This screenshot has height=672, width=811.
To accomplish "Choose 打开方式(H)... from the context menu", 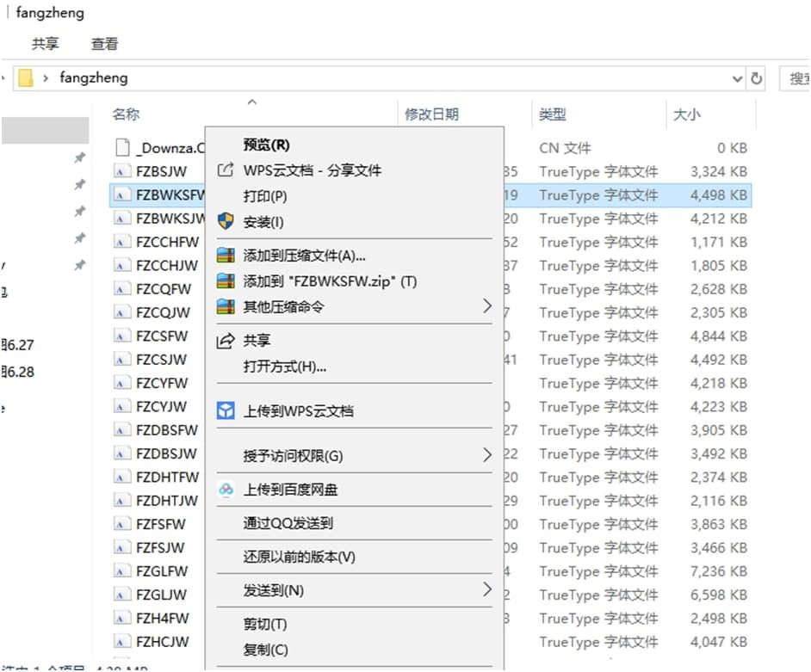I will (284, 367).
